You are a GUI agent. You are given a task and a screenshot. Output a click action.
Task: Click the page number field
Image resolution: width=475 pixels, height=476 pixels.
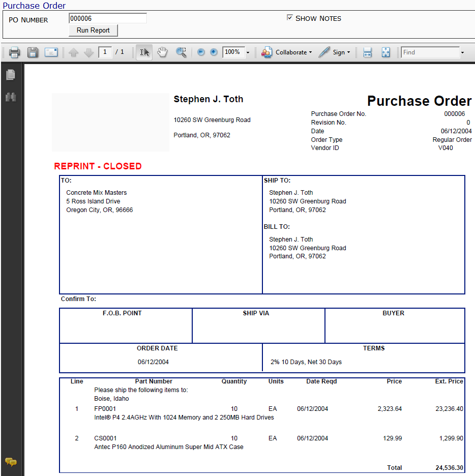[105, 52]
